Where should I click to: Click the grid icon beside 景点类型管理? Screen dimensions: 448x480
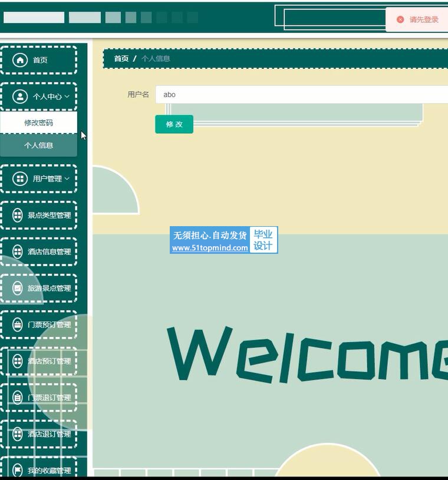pos(18,215)
